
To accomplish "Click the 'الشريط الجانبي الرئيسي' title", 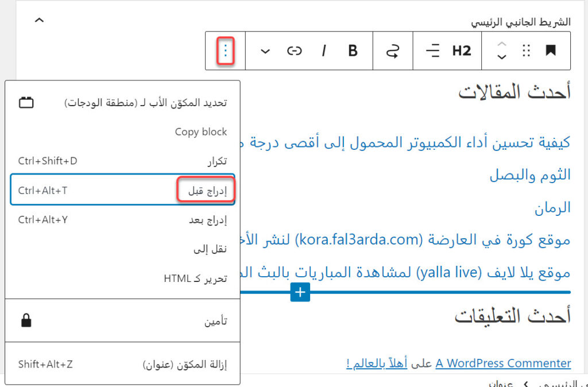I will (520, 22).
